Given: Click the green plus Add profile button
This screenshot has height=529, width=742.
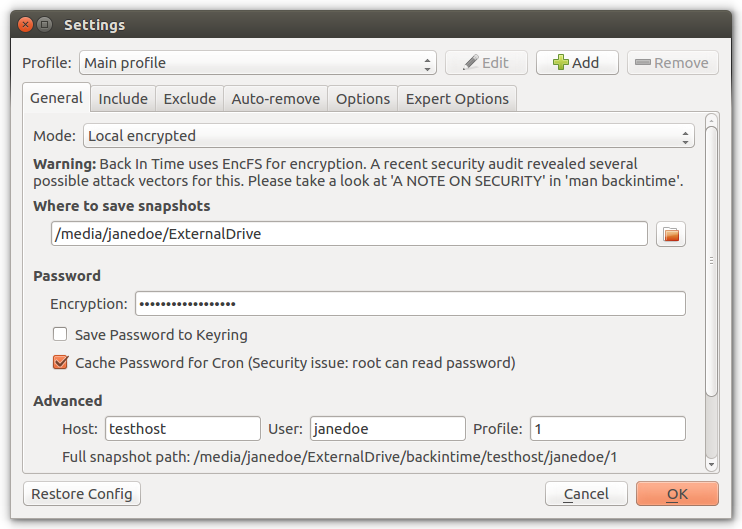Looking at the screenshot, I should (577, 62).
